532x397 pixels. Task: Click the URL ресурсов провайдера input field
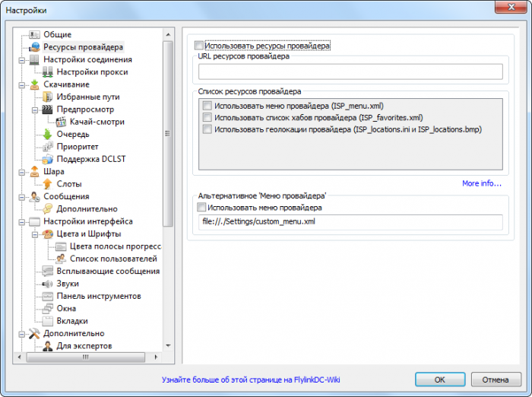[350, 71]
